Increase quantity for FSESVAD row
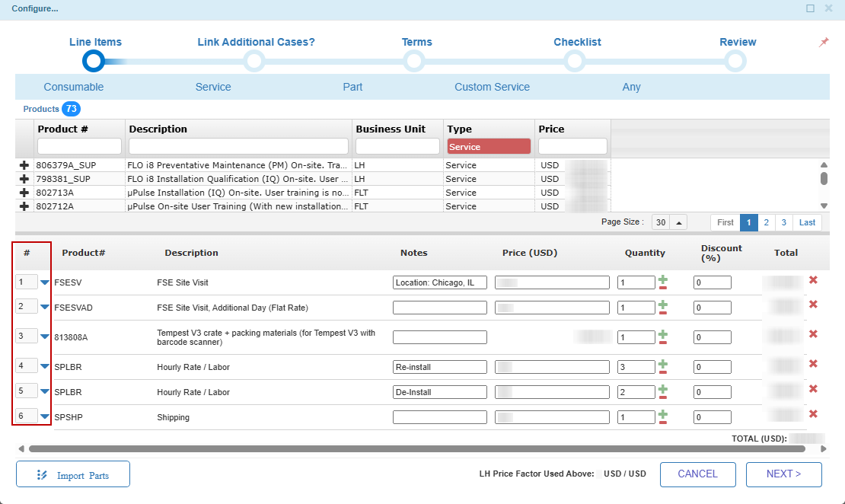 [663, 304]
